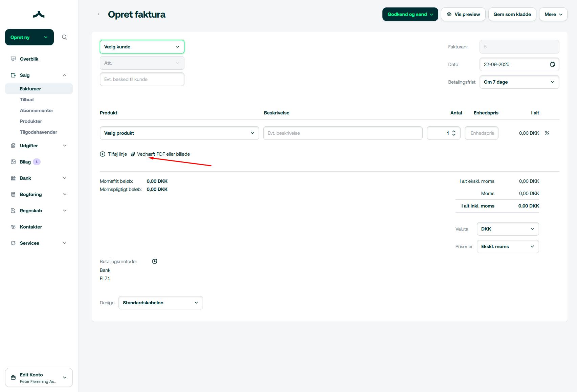Click the Evt. beskrivelse input field

[342, 133]
